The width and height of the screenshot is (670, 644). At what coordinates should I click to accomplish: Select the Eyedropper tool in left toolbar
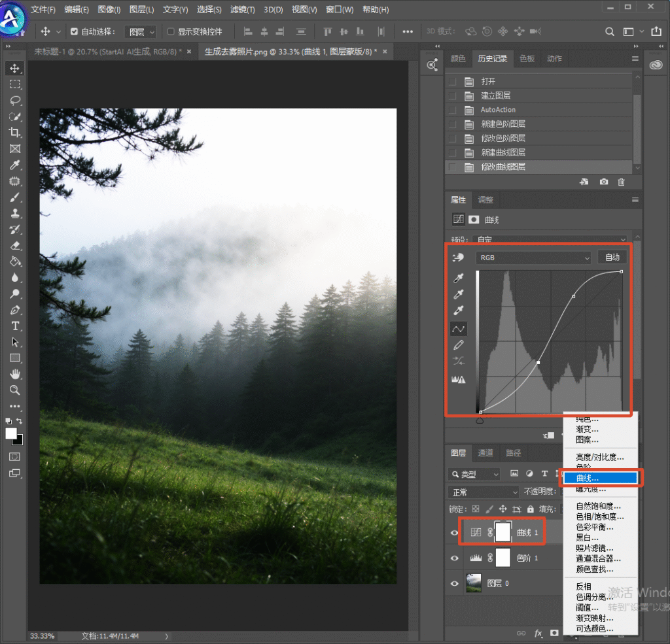click(x=15, y=165)
